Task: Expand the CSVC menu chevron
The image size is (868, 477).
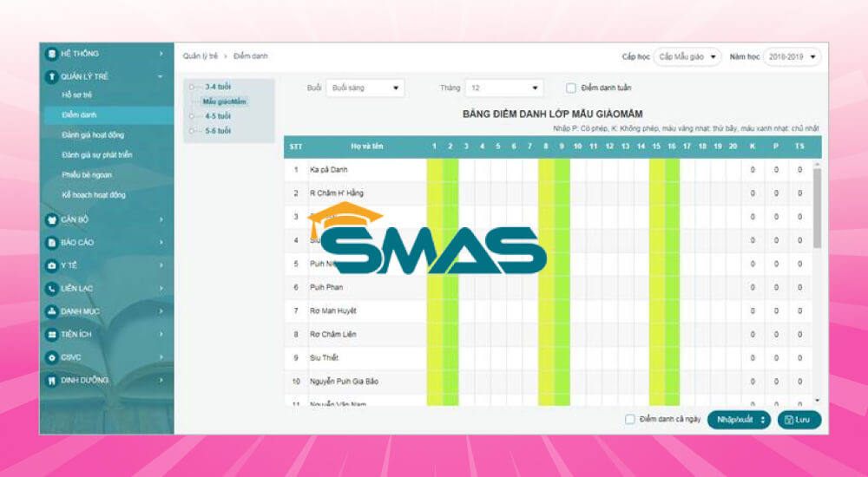Action: [x=161, y=357]
